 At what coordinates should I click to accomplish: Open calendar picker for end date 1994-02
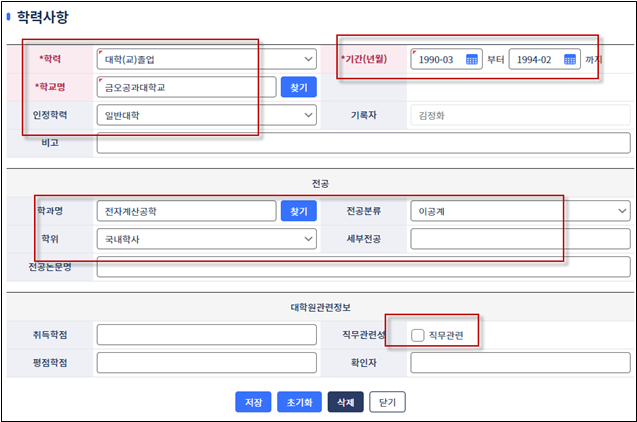coord(570,59)
